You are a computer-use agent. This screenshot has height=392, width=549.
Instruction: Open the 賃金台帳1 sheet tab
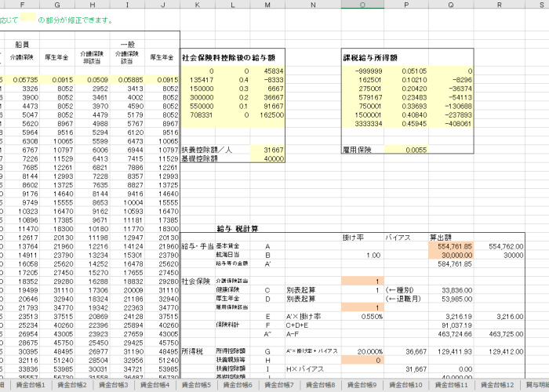pos(31,385)
